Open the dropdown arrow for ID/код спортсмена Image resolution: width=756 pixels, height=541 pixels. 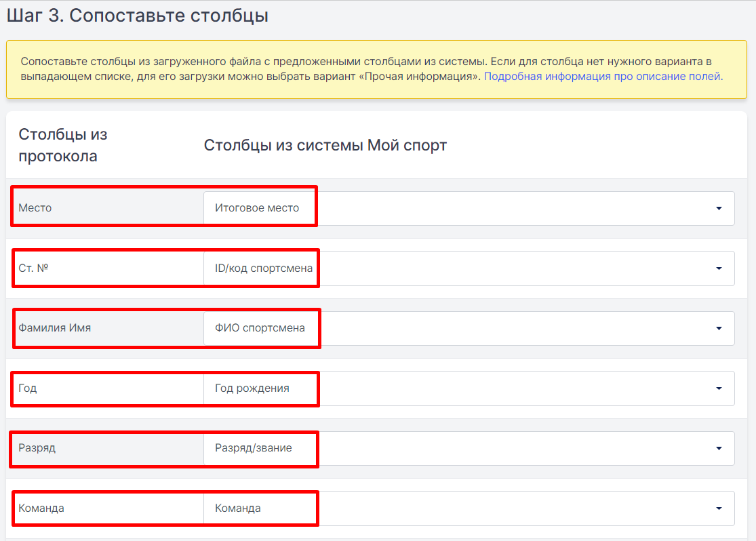[x=719, y=268]
